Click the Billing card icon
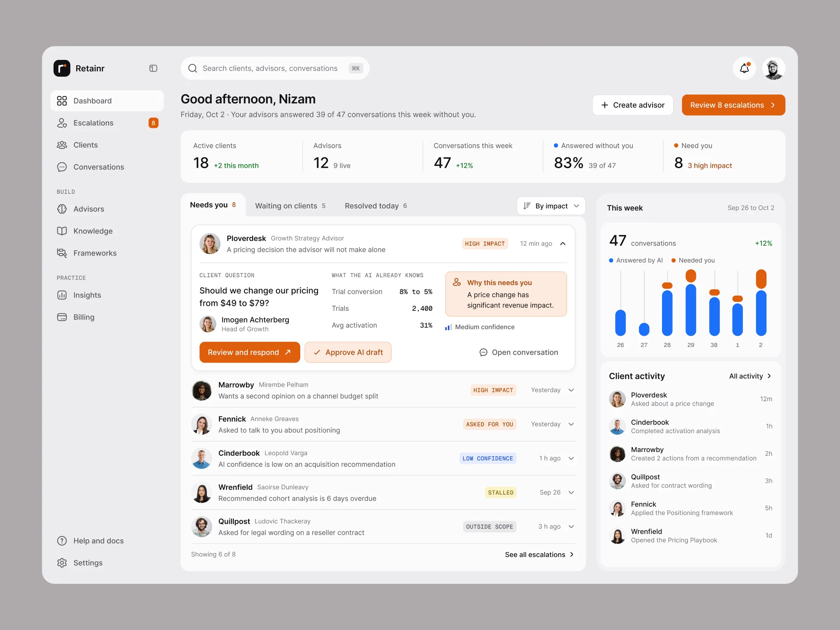This screenshot has height=630, width=840. pos(62,317)
